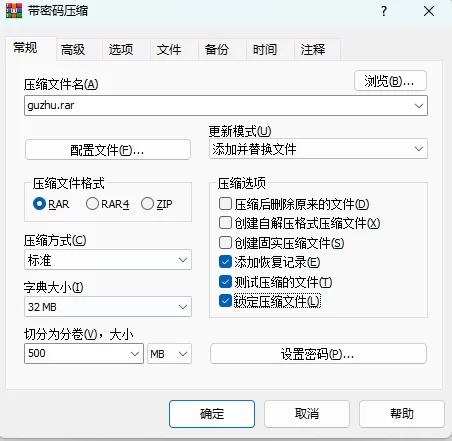This screenshot has width=452, height=441.
Task: Click the guzhu.rar archive name field
Action: click(x=226, y=106)
